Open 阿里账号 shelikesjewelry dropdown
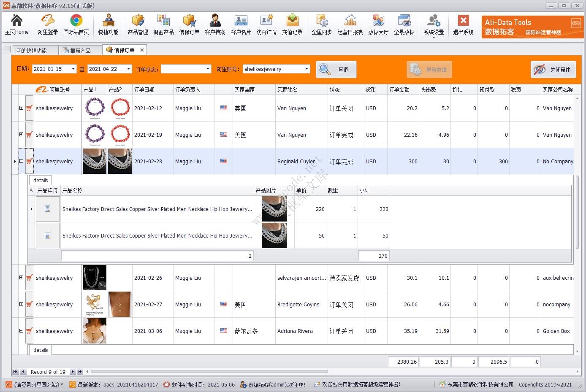The image size is (586, 392). point(307,69)
